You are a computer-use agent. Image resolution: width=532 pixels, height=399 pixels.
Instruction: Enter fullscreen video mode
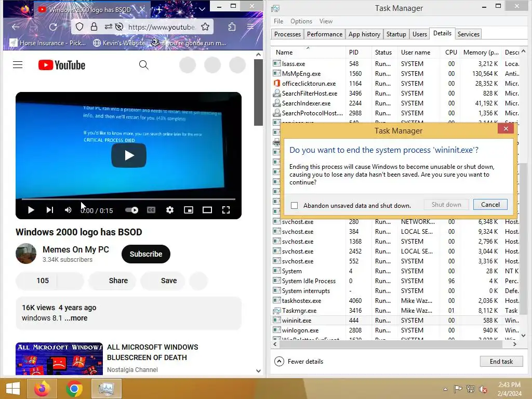[x=226, y=210]
